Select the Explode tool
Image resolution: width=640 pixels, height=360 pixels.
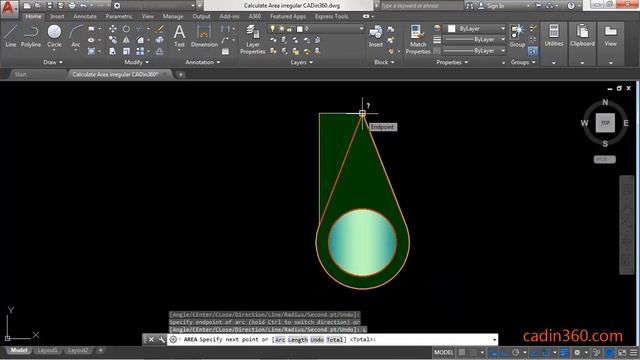(160, 40)
